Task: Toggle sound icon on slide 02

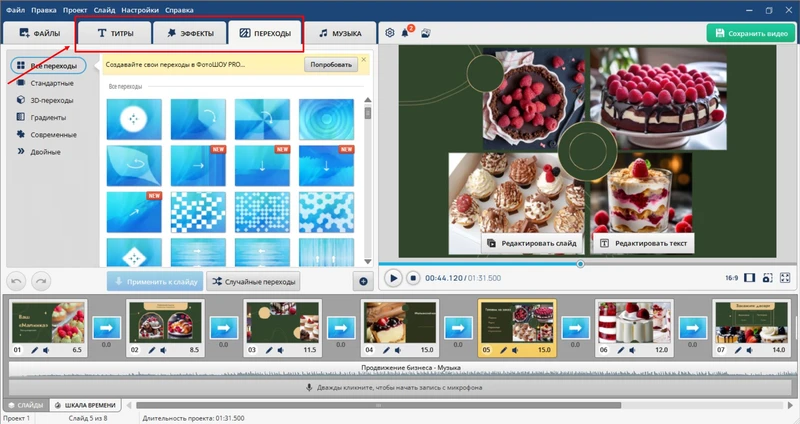Action: [x=163, y=350]
